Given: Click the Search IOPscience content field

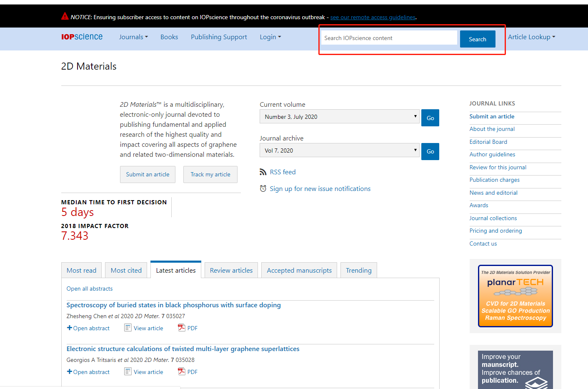Looking at the screenshot, I should 389,38.
